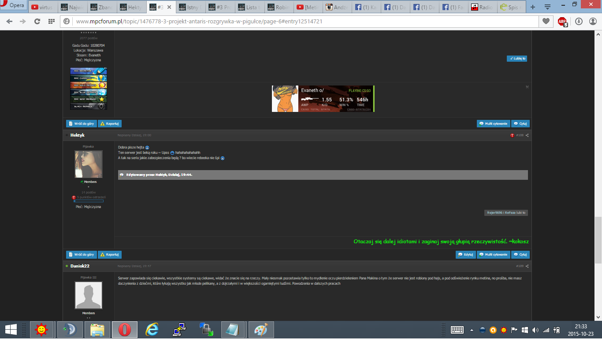Go forward to the next page
This screenshot has width=602, height=364.
coord(23,21)
